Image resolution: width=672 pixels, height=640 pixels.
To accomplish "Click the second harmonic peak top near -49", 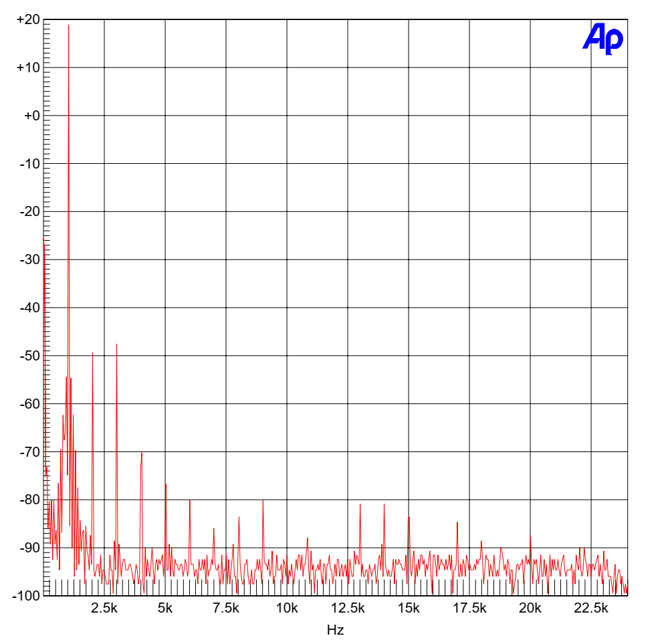I will tap(92, 353).
